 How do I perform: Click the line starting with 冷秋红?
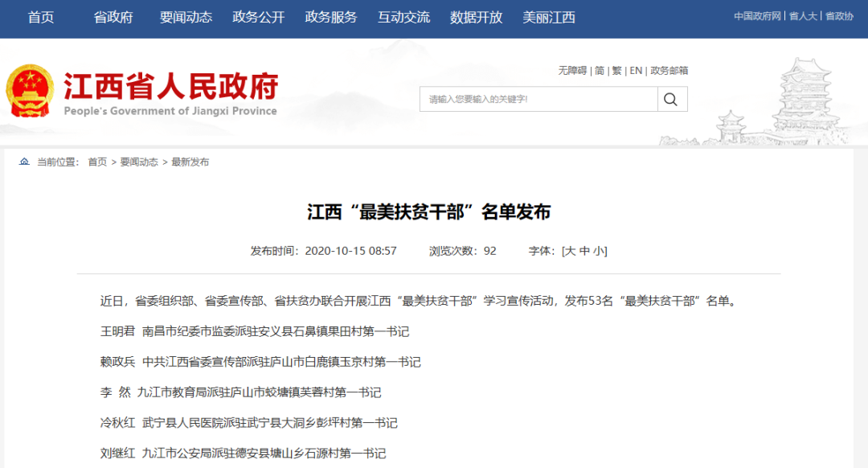(249, 423)
